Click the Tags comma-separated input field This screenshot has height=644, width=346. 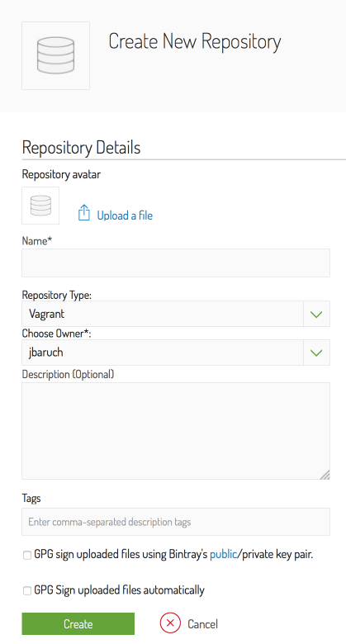pyautogui.click(x=176, y=522)
